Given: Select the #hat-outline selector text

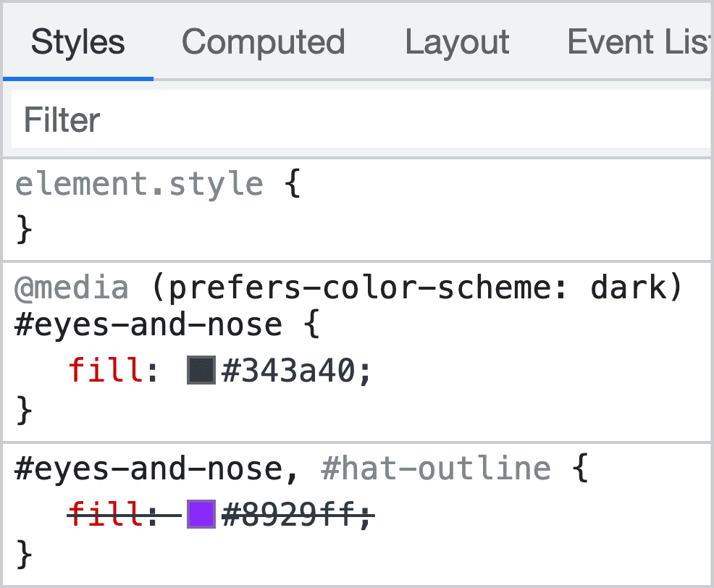Looking at the screenshot, I should point(435,469).
